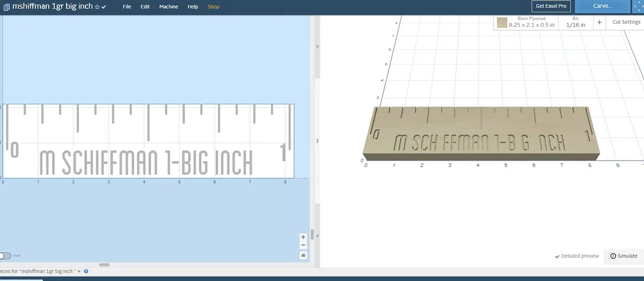This screenshot has width=644, height=281.
Task: Open the Edit menu
Action: pyautogui.click(x=145, y=6)
